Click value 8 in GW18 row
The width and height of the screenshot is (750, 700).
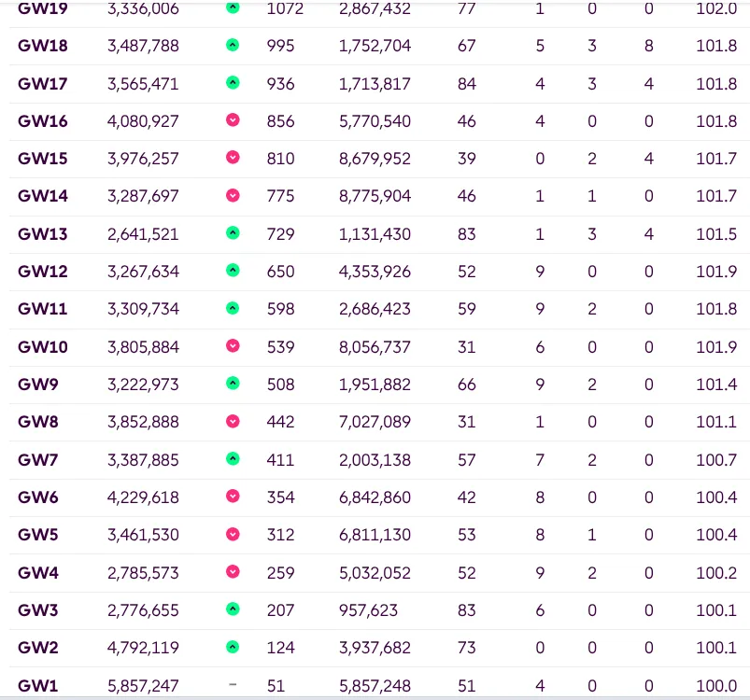648,46
